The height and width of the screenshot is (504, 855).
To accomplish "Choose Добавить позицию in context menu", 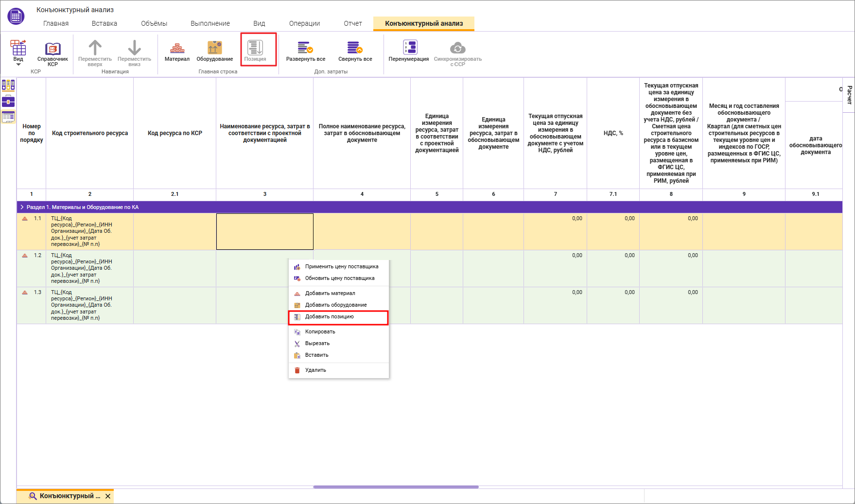I will (x=330, y=317).
